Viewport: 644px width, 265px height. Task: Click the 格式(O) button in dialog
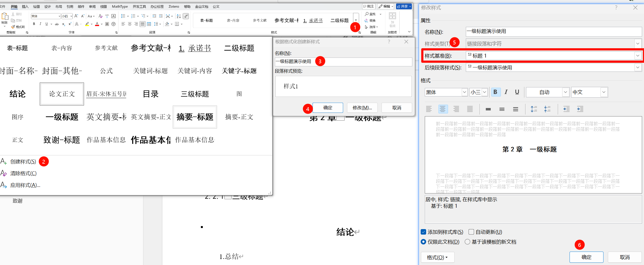point(437,257)
